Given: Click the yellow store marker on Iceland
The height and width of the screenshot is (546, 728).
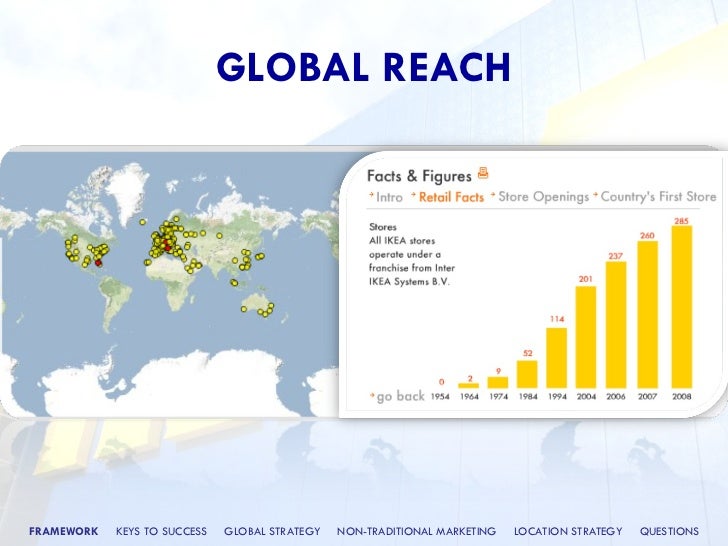Looking at the screenshot, I should [143, 222].
